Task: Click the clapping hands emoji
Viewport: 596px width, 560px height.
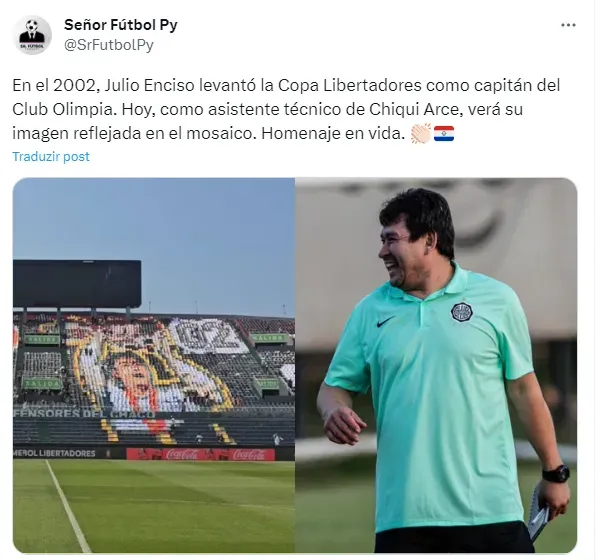Action: 421,133
